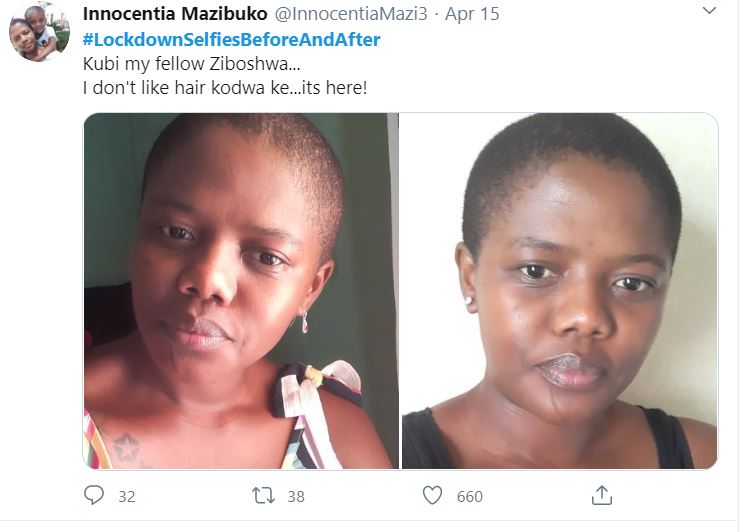749x532 pixels.
Task: Open the #LockdownSelfiesBeforeAndAfter hashtag
Action: (x=231, y=40)
